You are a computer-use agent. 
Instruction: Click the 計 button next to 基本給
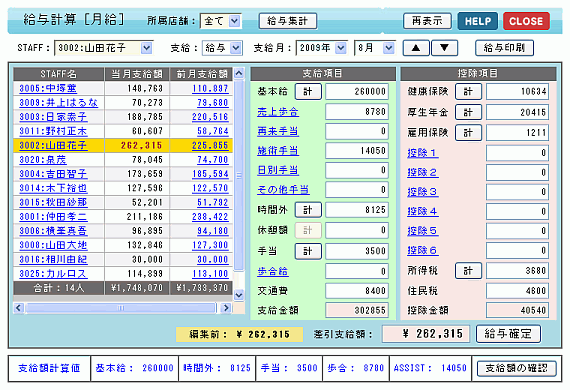point(308,92)
